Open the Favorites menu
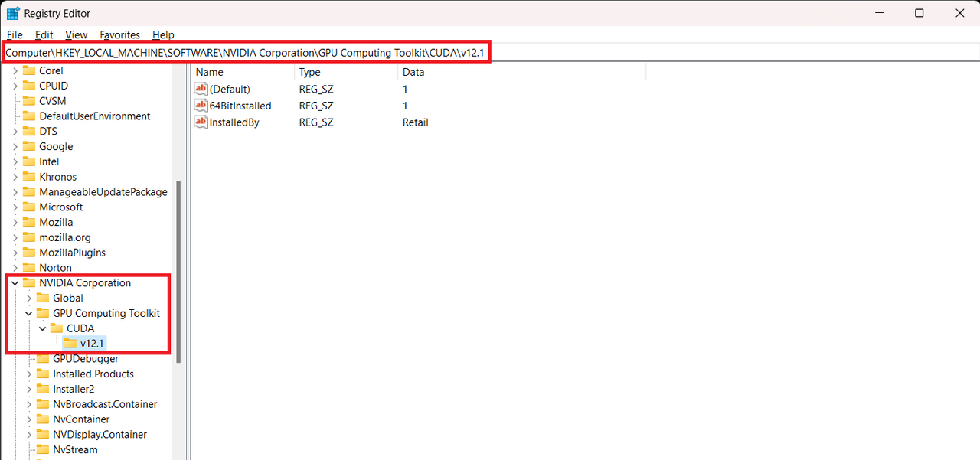 point(120,34)
